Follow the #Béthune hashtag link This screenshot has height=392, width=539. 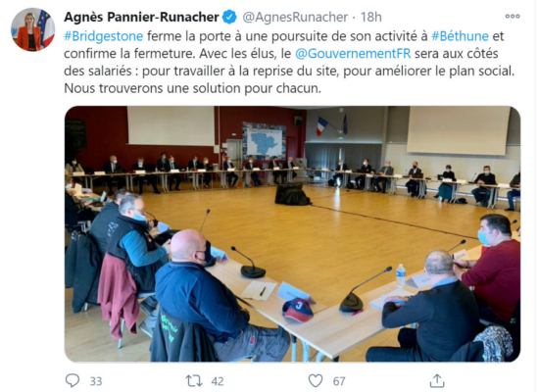(x=460, y=36)
